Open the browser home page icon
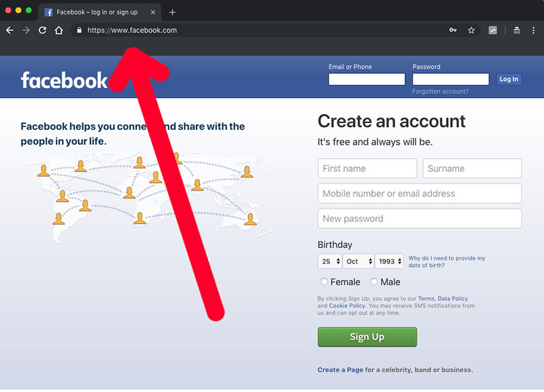This screenshot has width=544, height=392. (58, 31)
